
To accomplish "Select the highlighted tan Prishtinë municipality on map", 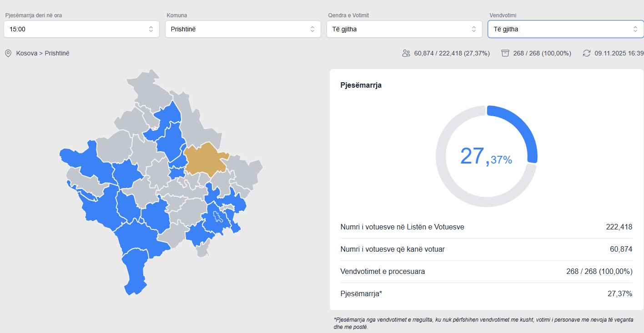I will 205,158.
